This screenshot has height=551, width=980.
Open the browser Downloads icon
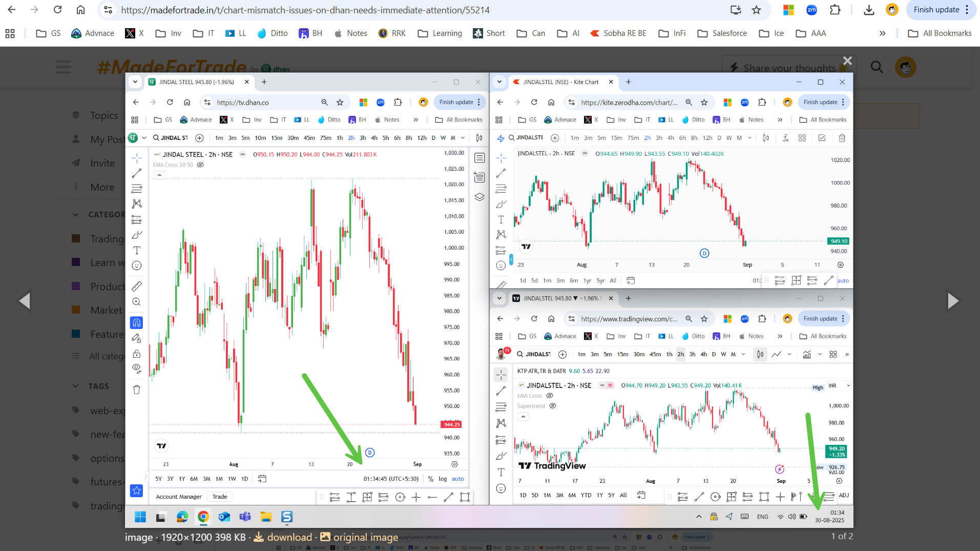pos(869,10)
